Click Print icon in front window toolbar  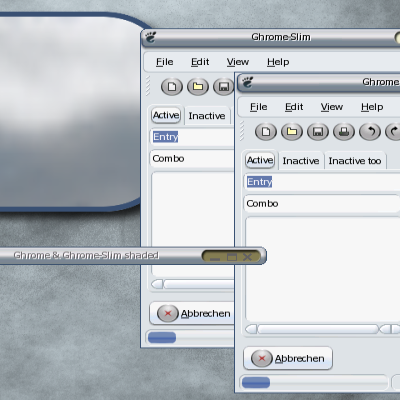tap(344, 132)
